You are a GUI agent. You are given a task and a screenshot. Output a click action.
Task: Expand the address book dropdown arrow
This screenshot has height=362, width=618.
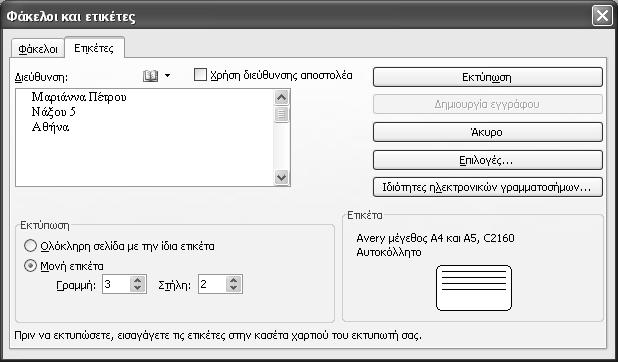coord(168,76)
